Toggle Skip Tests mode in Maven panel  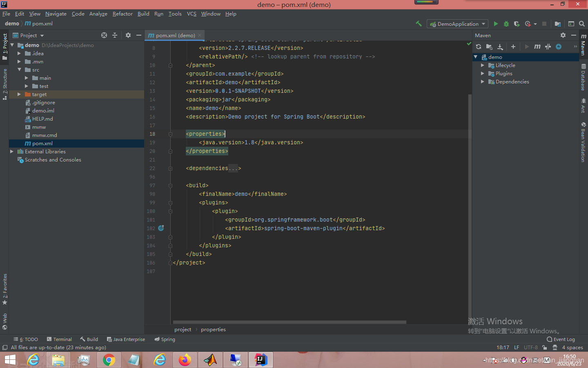[x=548, y=47]
